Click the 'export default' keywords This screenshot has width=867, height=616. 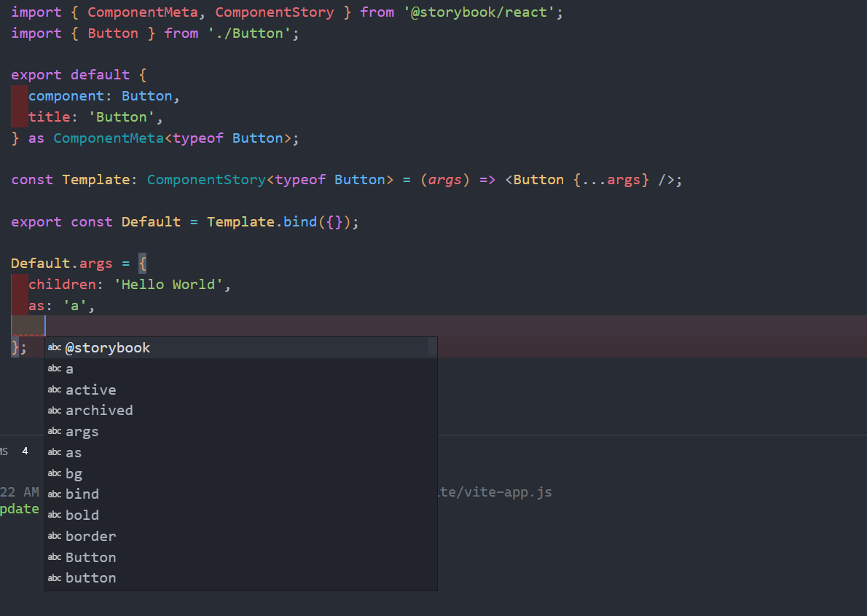pos(70,74)
